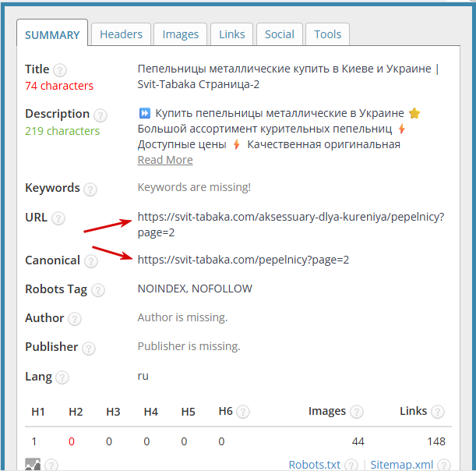Switch to the Images tab
Screen dimensions: 476x471
click(180, 34)
